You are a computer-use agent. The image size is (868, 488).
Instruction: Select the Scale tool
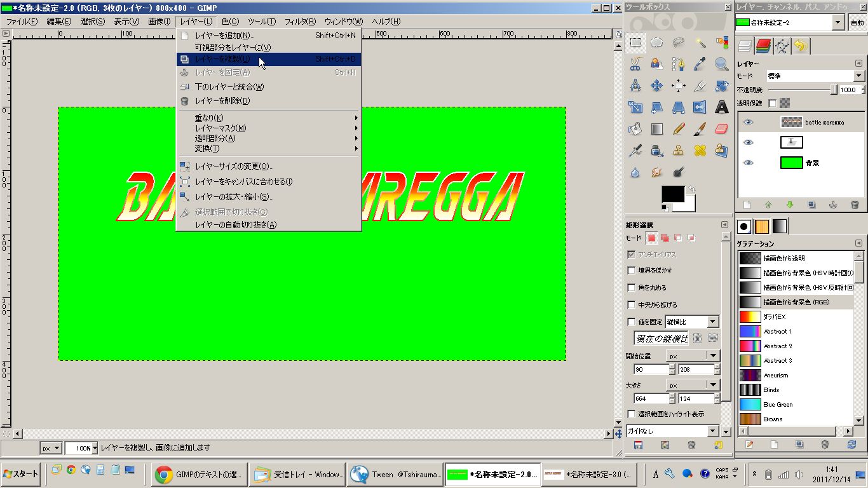pyautogui.click(x=635, y=107)
